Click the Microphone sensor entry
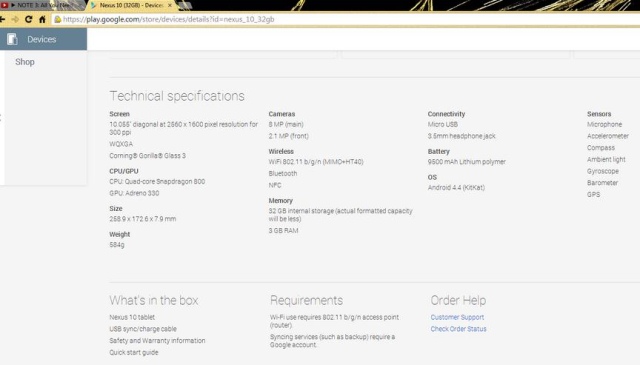The width and height of the screenshot is (640, 365). 604,125
